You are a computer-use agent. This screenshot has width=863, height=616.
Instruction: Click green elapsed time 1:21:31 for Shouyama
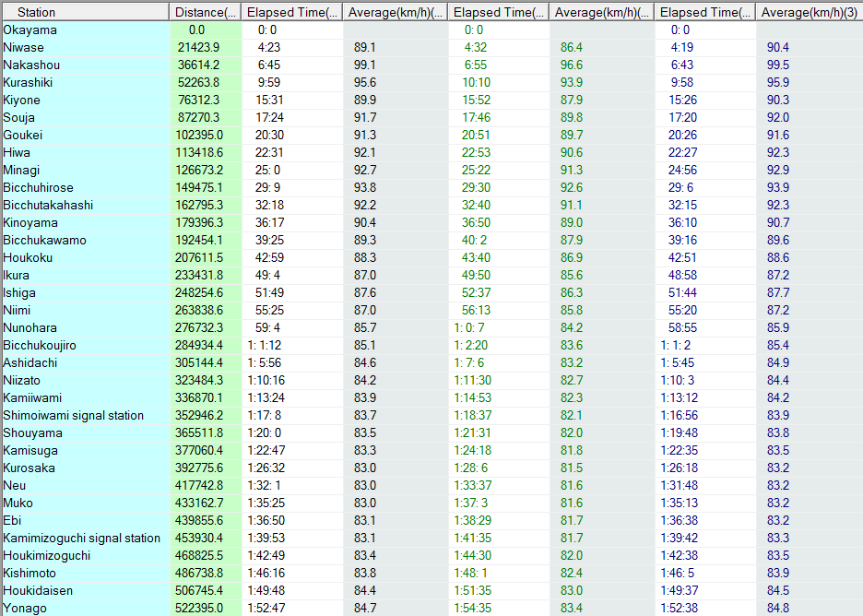click(x=473, y=433)
